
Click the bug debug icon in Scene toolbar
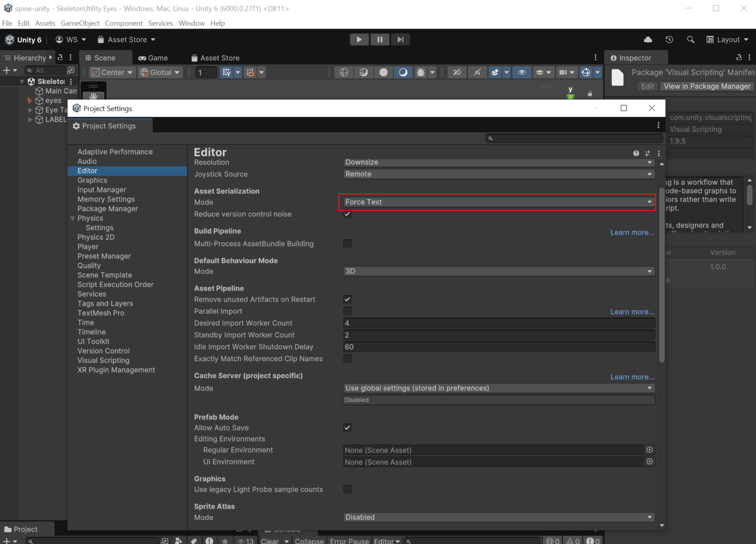pos(420,72)
